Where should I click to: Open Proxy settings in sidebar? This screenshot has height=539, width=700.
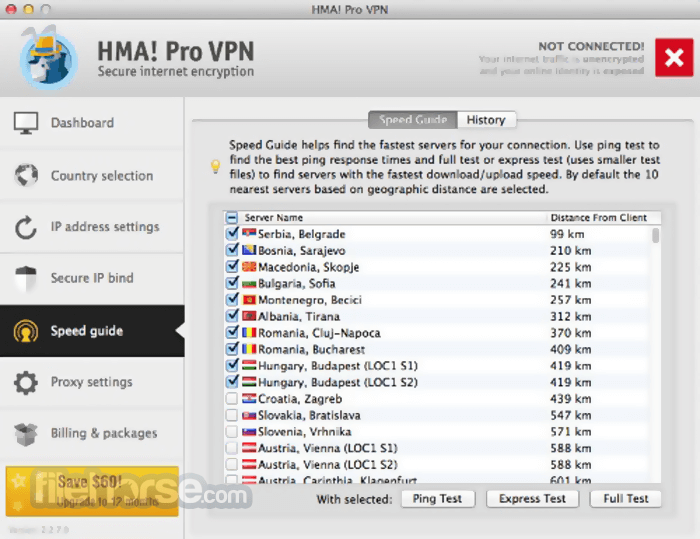(x=92, y=382)
